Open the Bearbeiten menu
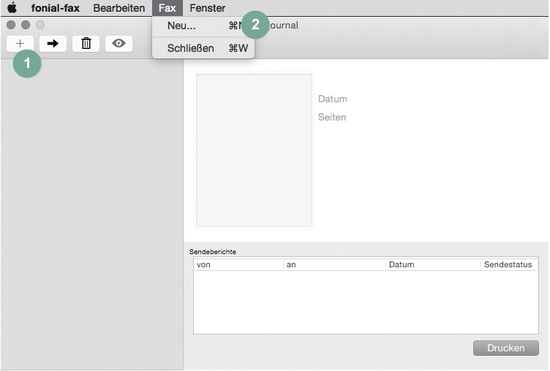 coord(119,8)
